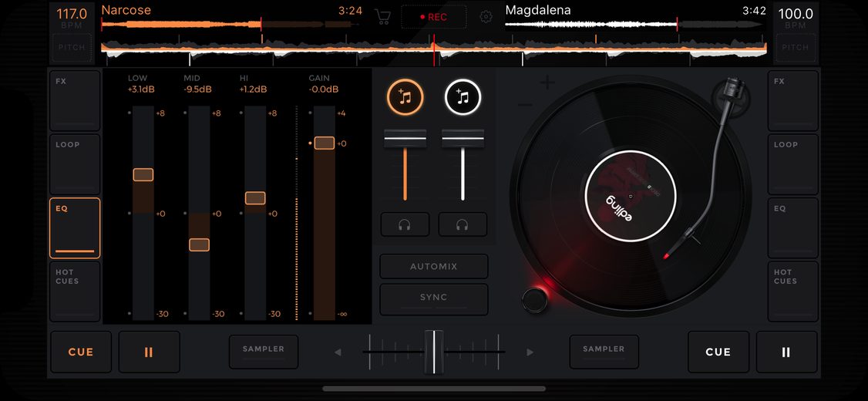Open the left deck LOOP panel
The image size is (868, 401).
(75, 164)
